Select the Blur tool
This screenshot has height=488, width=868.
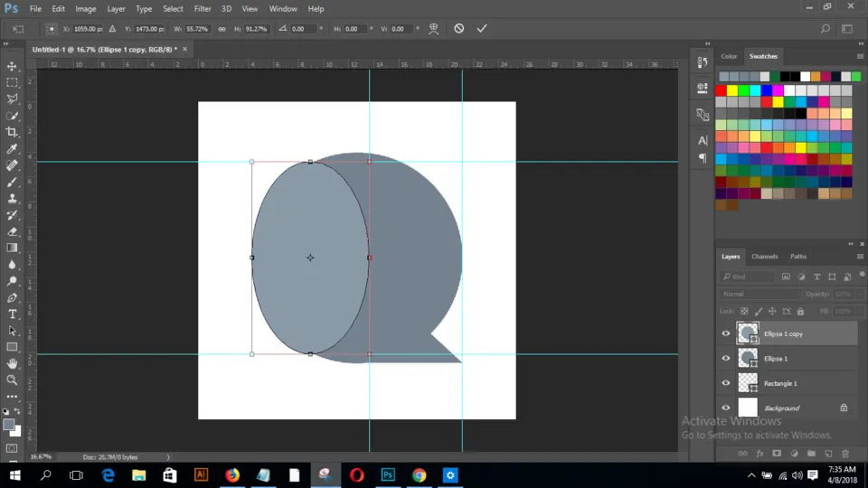(12, 265)
